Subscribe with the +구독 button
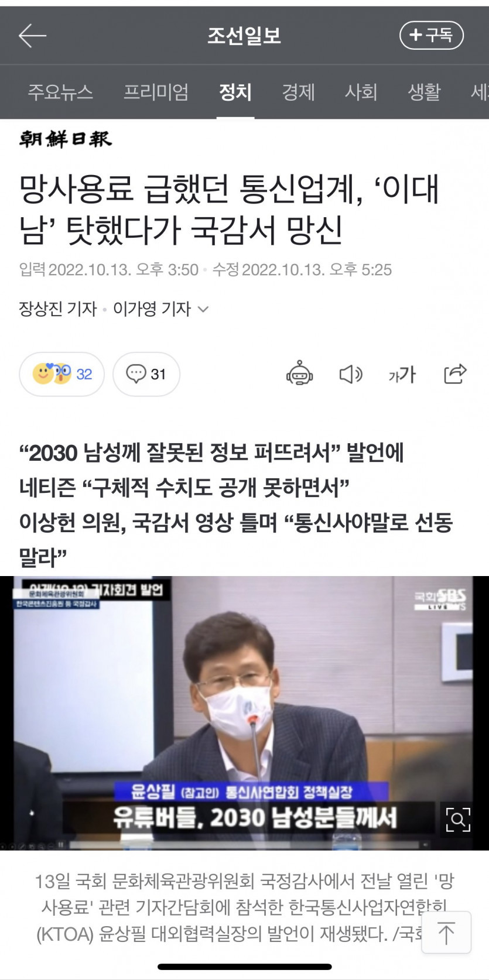The image size is (489, 980). coord(432,35)
